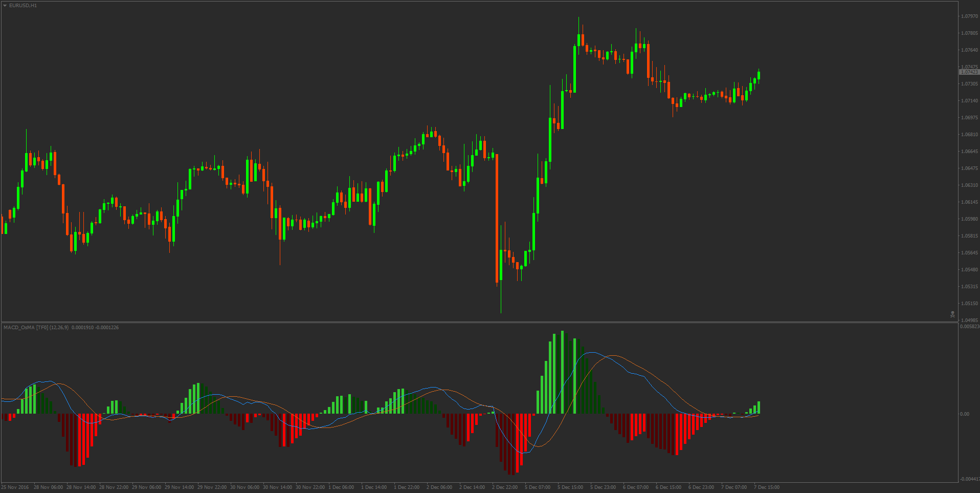Click the 1.05645 price axis label
980x493 pixels.
[969, 253]
